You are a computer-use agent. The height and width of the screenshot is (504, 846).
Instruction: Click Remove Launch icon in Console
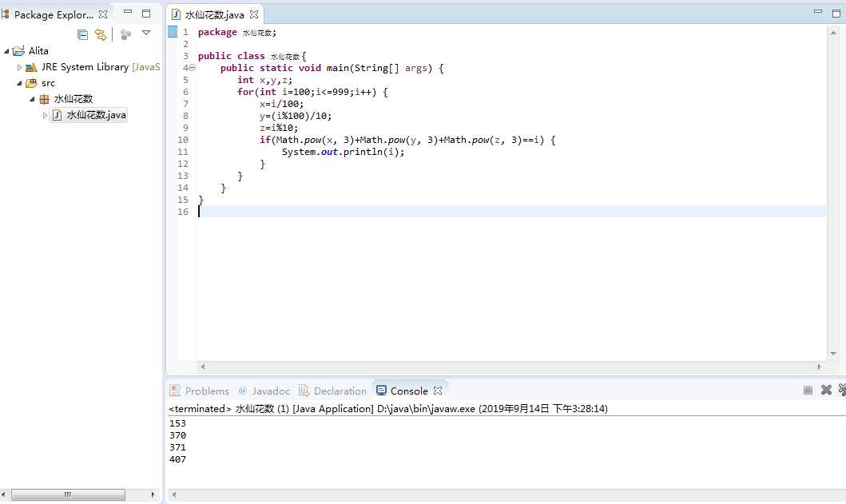pos(826,390)
